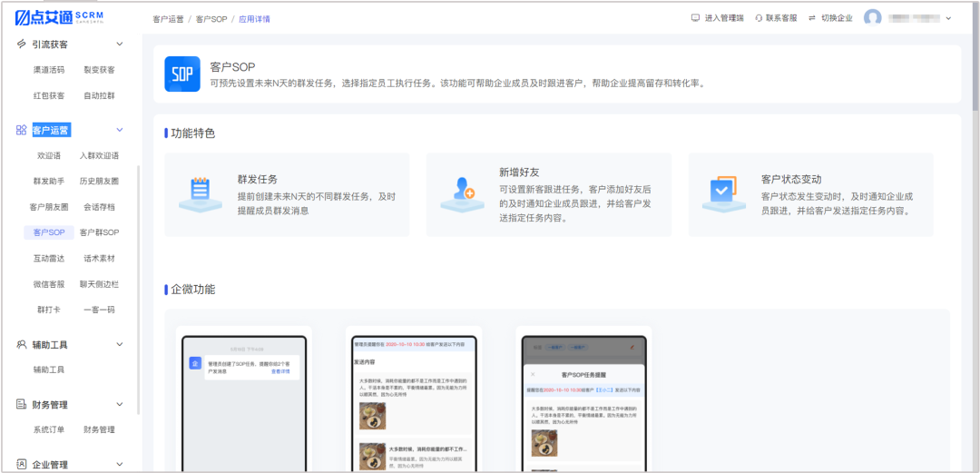Open 渠道活码 menu item
The width and height of the screenshot is (980, 473).
tap(49, 70)
